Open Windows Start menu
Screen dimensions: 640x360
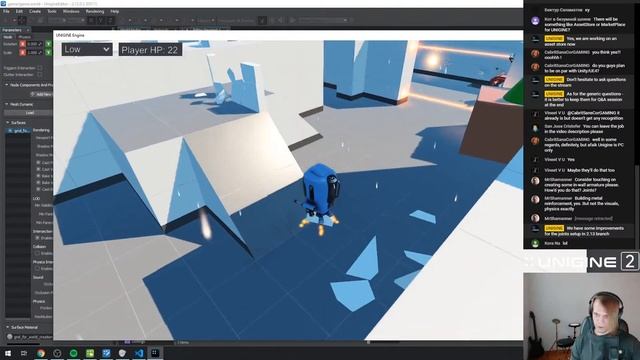coord(8,353)
